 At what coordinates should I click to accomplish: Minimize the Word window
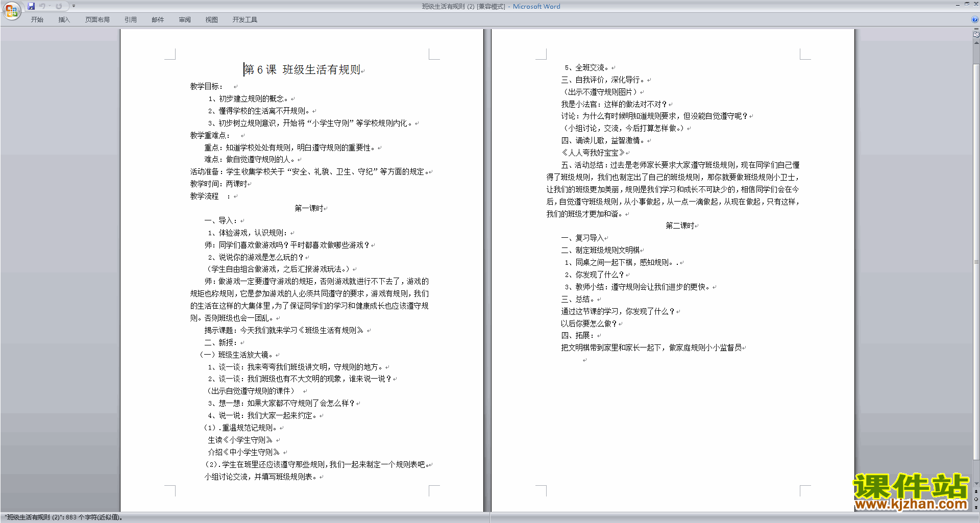pos(958,5)
